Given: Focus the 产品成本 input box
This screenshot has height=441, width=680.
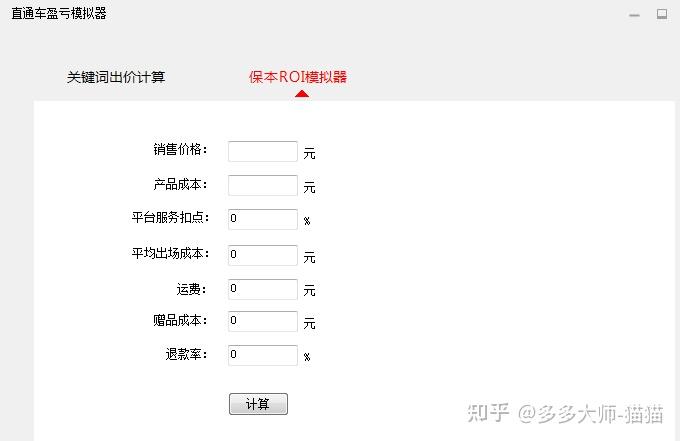Looking at the screenshot, I should [263, 186].
